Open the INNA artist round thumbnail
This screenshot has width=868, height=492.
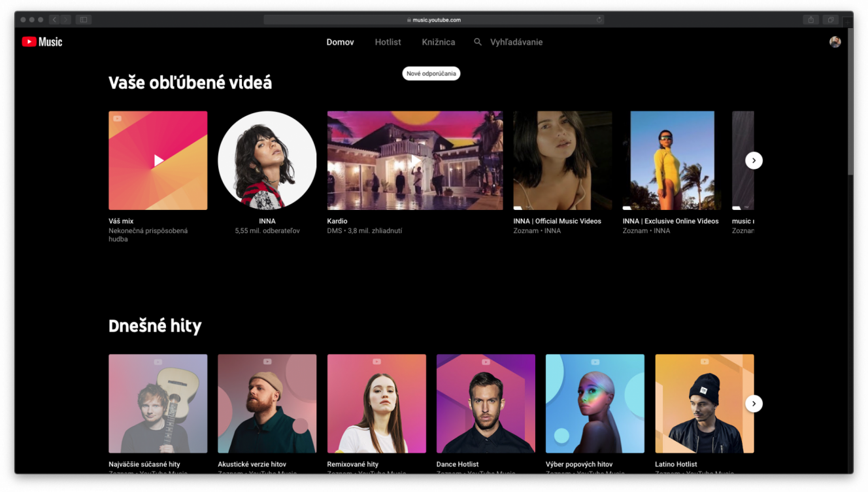coord(267,160)
